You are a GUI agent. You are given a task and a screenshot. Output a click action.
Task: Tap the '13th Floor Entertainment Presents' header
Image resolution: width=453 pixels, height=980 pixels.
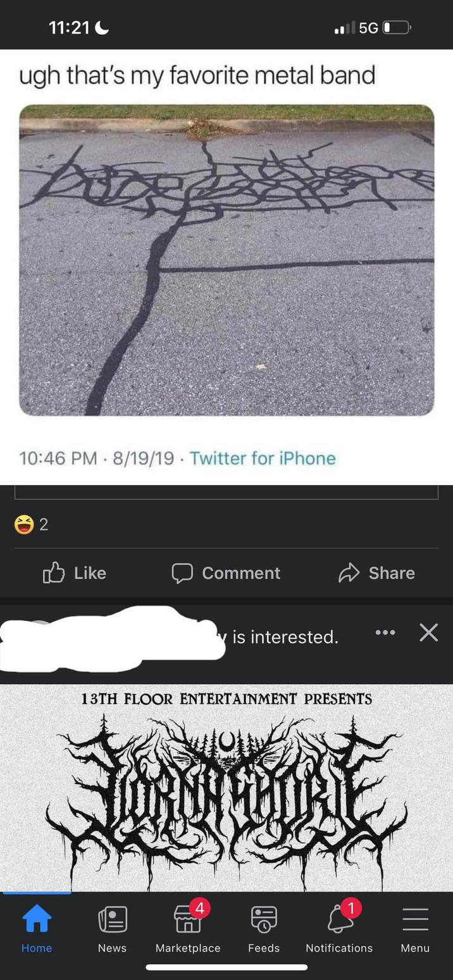click(226, 699)
